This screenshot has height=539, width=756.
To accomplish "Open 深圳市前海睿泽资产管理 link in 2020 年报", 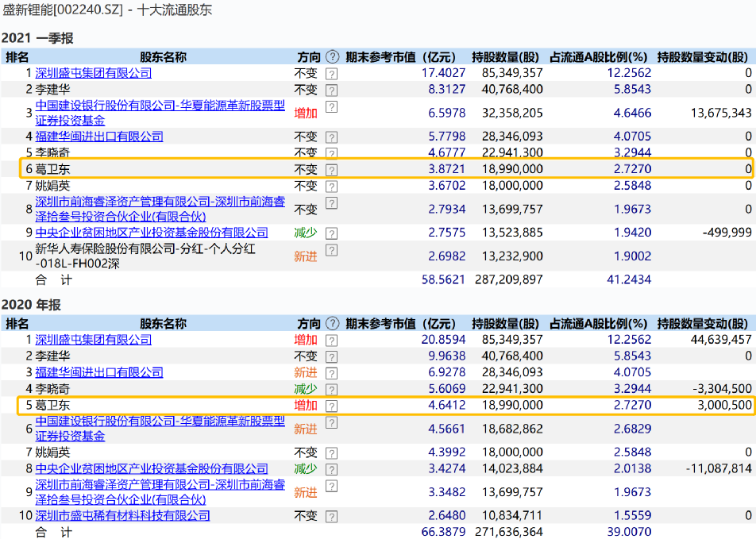I will pos(160,486).
